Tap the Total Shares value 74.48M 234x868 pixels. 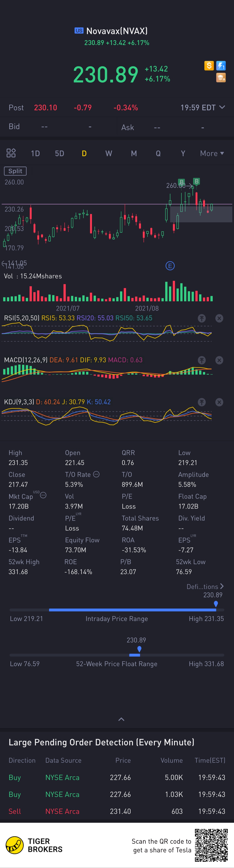[132, 528]
